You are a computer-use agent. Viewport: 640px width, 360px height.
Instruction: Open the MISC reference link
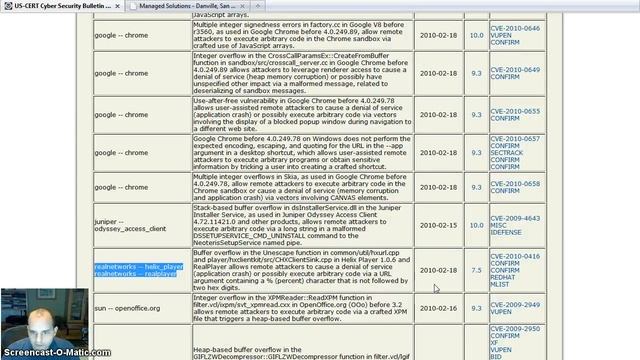498,225
